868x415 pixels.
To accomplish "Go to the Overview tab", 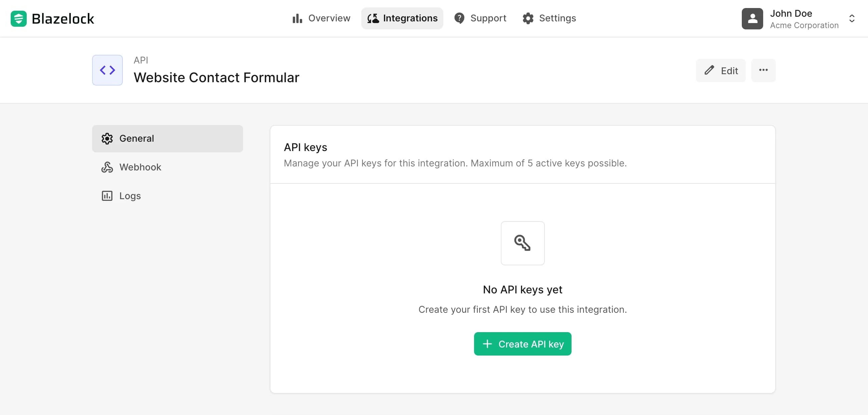I will click(321, 18).
